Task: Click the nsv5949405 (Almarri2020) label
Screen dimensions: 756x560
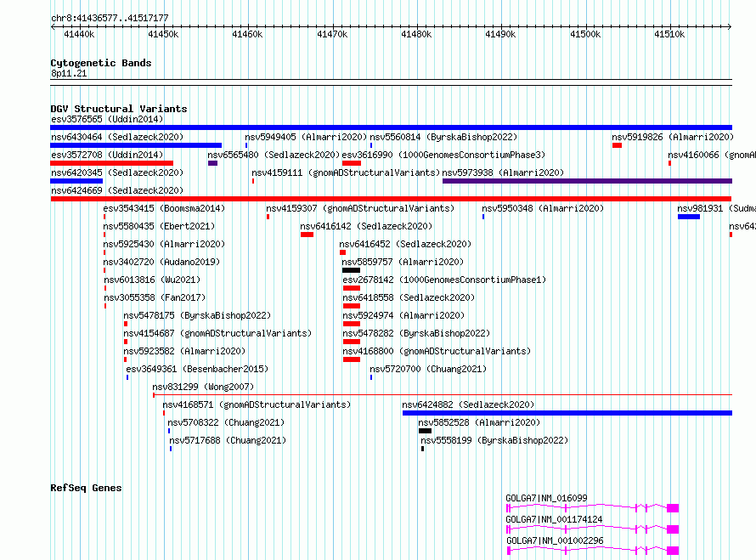Action: (306, 137)
